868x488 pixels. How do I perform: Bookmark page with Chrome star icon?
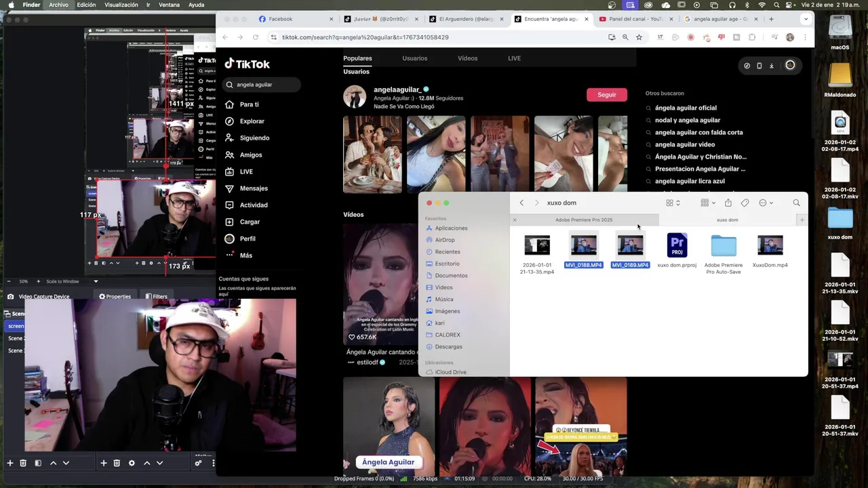[x=639, y=37]
